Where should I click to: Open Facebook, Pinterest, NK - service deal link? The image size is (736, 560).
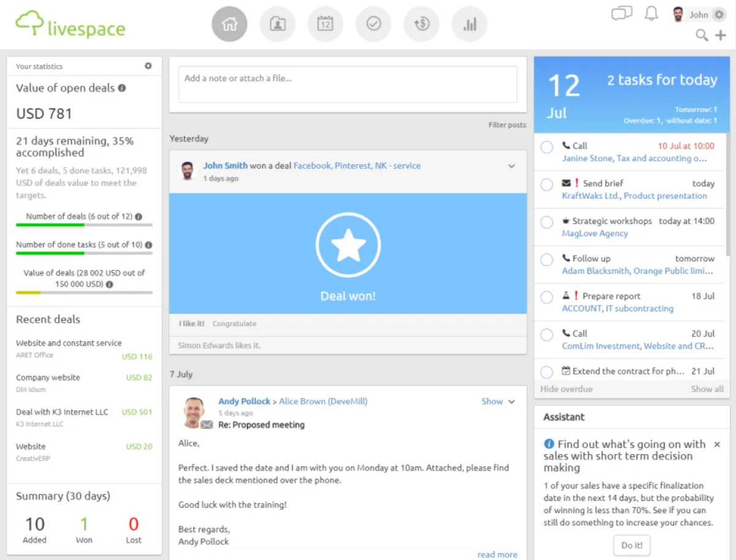pos(357,166)
